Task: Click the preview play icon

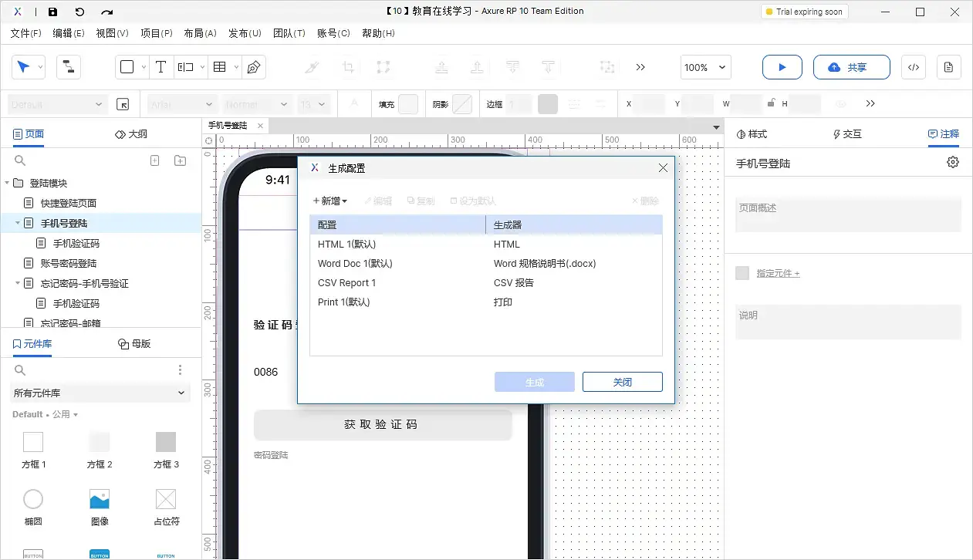Action: [x=782, y=67]
